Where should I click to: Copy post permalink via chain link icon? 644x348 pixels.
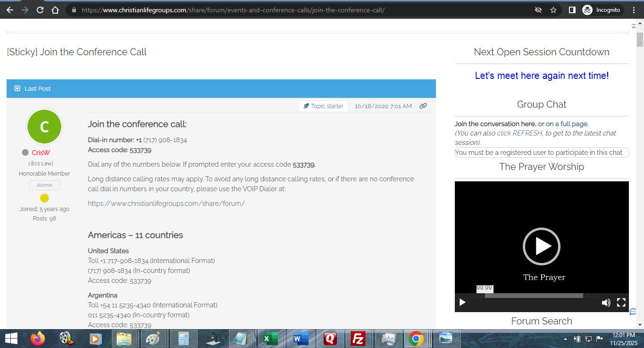click(423, 106)
